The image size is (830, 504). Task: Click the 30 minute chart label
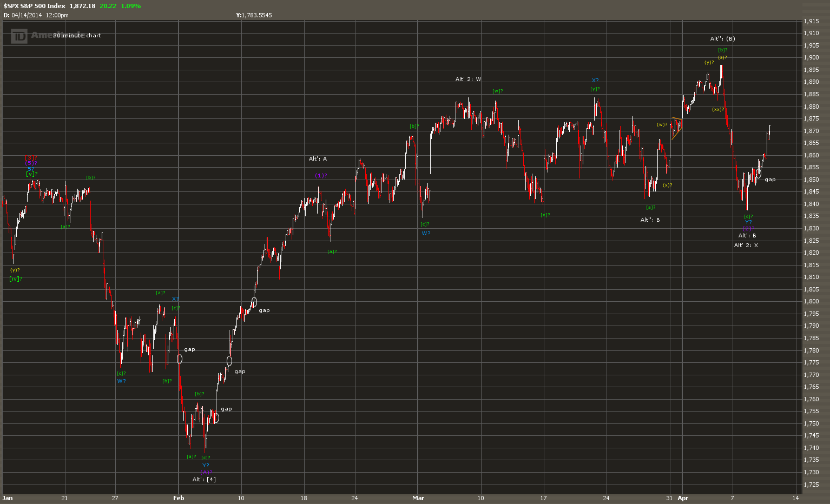77,36
